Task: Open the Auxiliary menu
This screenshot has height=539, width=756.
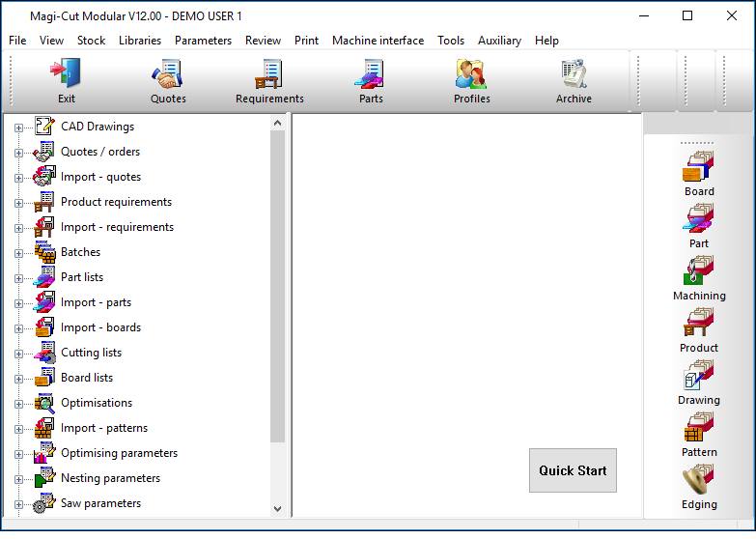Action: coord(499,41)
